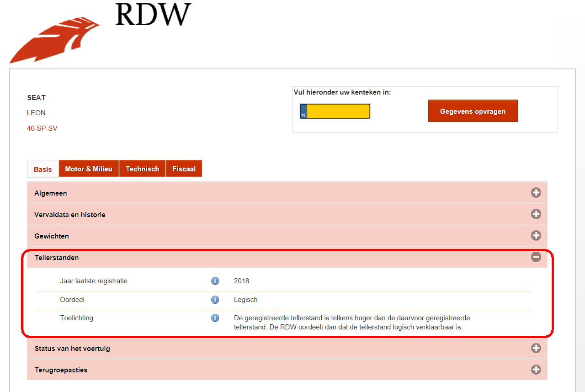Collapse the Tellerstanden section minus icon
585x392 pixels.
[536, 257]
